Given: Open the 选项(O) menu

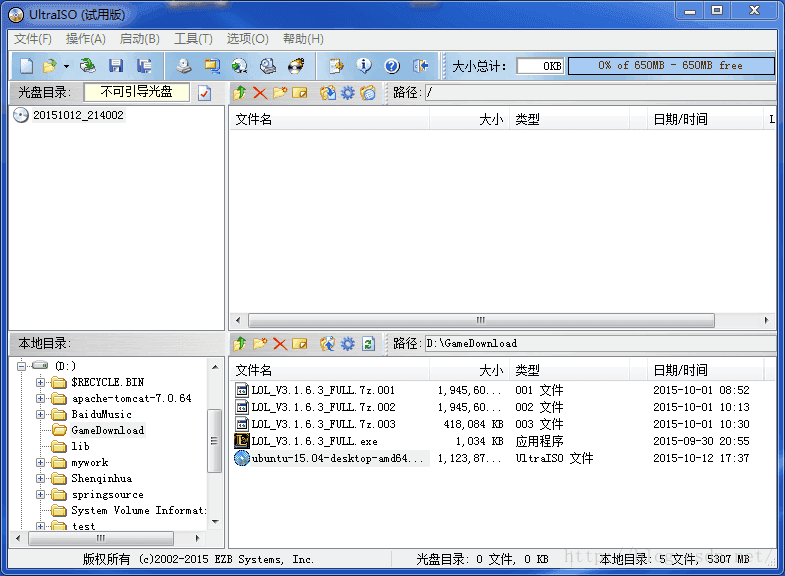Looking at the screenshot, I should click(x=247, y=39).
